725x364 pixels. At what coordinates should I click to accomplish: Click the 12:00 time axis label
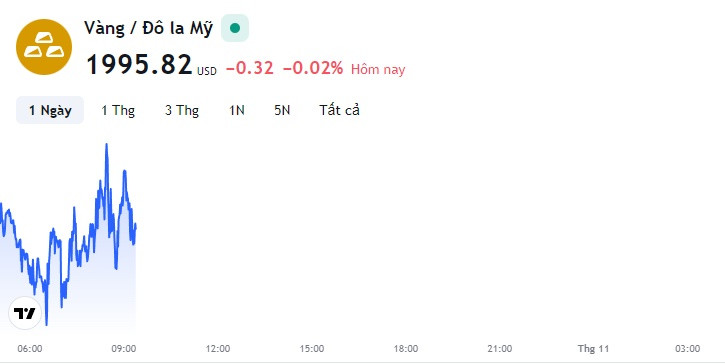coord(218,349)
